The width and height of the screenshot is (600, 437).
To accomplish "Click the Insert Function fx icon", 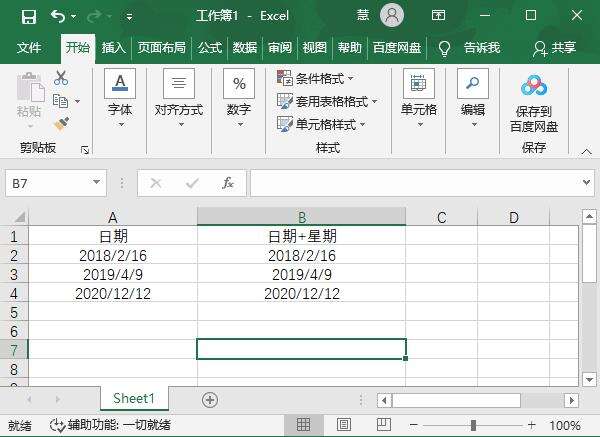I will pos(228,183).
